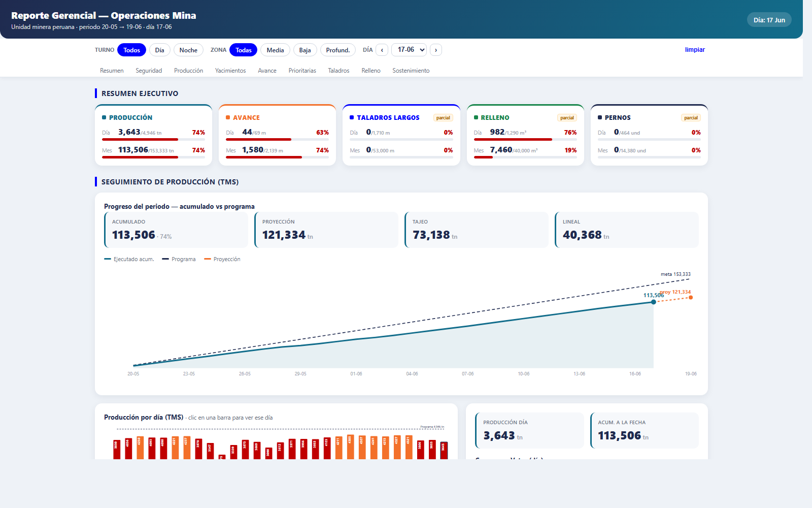Click the Reporte Gerencial page title
Image resolution: width=812 pixels, height=508 pixels.
click(104, 16)
